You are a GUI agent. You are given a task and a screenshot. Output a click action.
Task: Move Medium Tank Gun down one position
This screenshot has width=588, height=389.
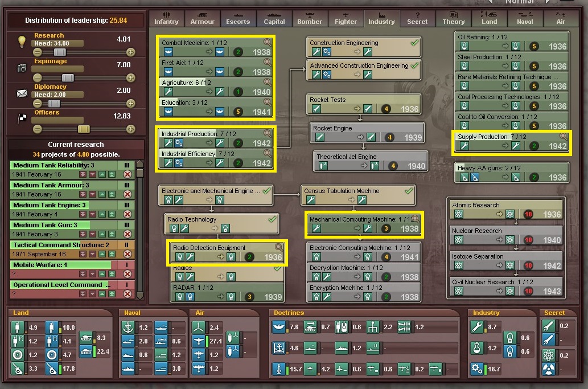point(92,234)
